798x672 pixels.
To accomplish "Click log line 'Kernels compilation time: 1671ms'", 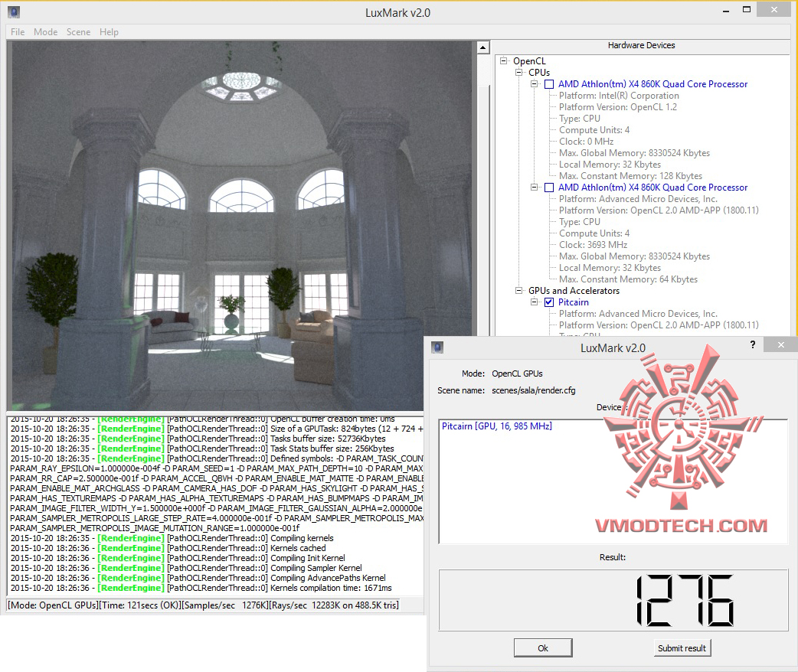I will pos(201,588).
